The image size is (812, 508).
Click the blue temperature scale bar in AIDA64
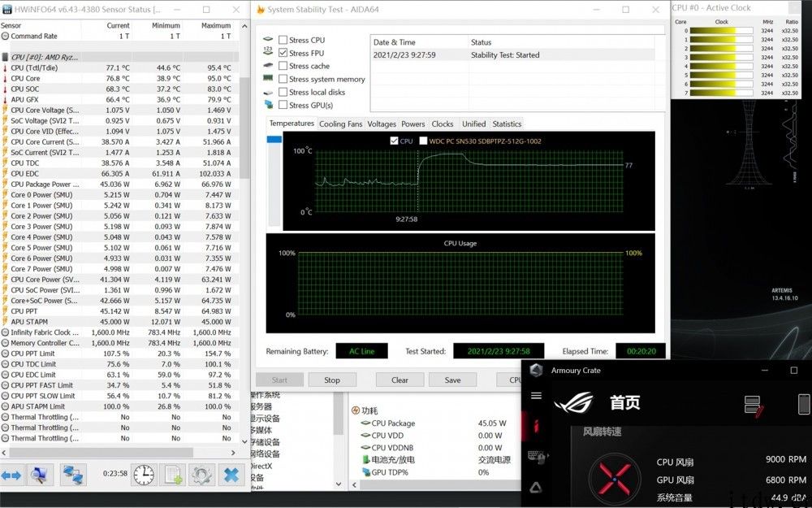click(x=274, y=139)
